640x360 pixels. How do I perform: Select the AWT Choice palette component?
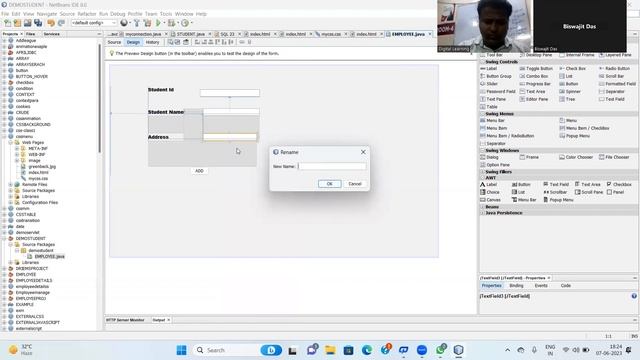[490, 192]
